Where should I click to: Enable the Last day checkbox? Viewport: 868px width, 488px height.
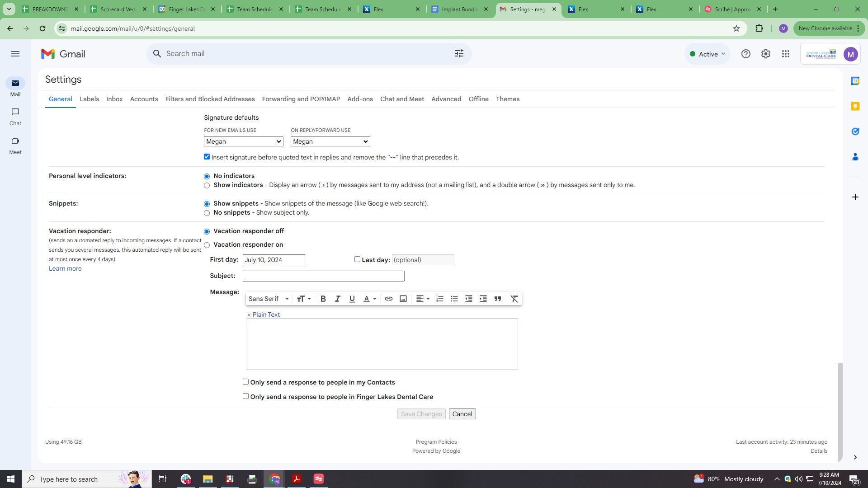(x=357, y=259)
